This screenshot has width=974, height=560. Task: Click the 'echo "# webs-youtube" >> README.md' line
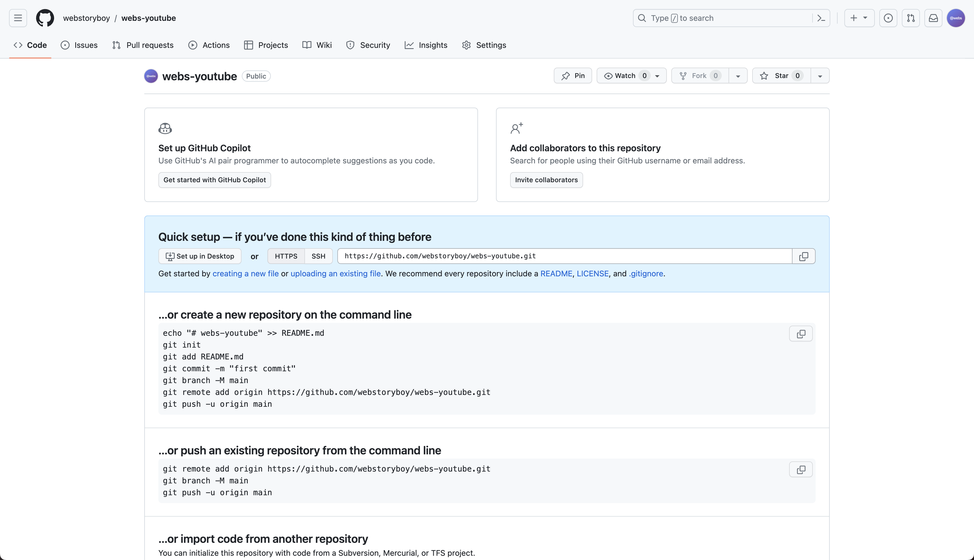coord(243,333)
